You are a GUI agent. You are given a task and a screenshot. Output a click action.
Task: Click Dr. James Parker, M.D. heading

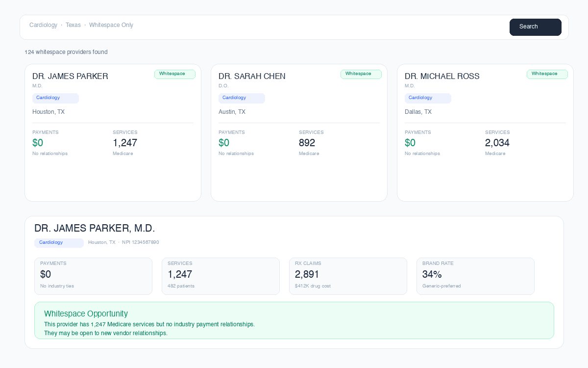pyautogui.click(x=95, y=228)
